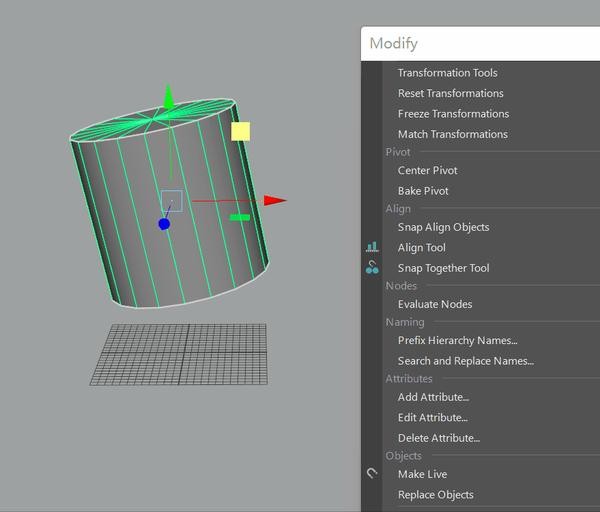Screen dimensions: 600x512
Task: Click the Make Live magnet icon
Action: pyautogui.click(x=372, y=473)
